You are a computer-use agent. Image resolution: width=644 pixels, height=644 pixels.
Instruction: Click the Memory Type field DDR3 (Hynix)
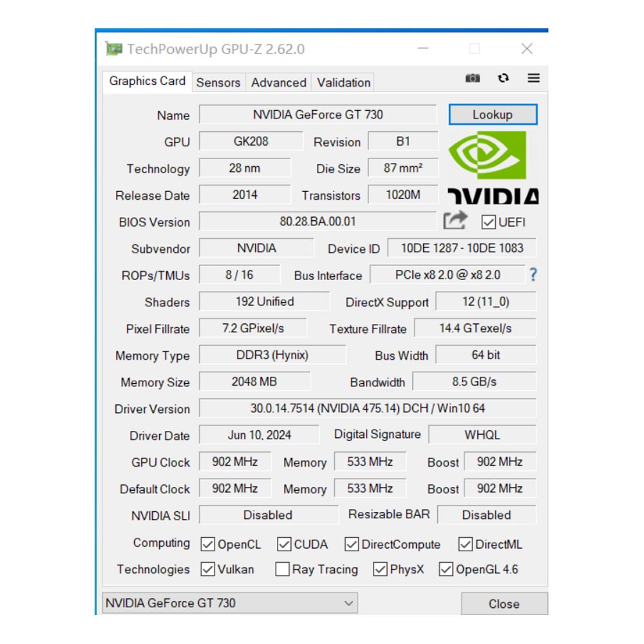coord(272,355)
